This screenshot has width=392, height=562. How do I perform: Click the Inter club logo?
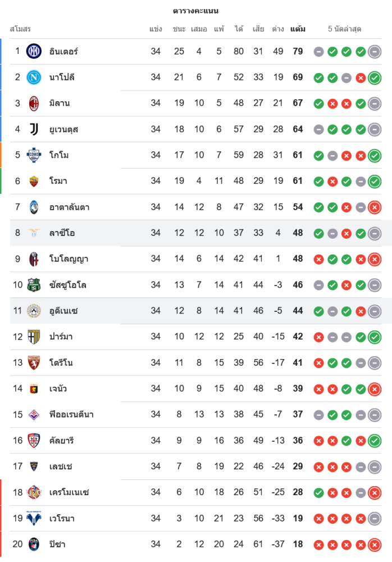34,51
